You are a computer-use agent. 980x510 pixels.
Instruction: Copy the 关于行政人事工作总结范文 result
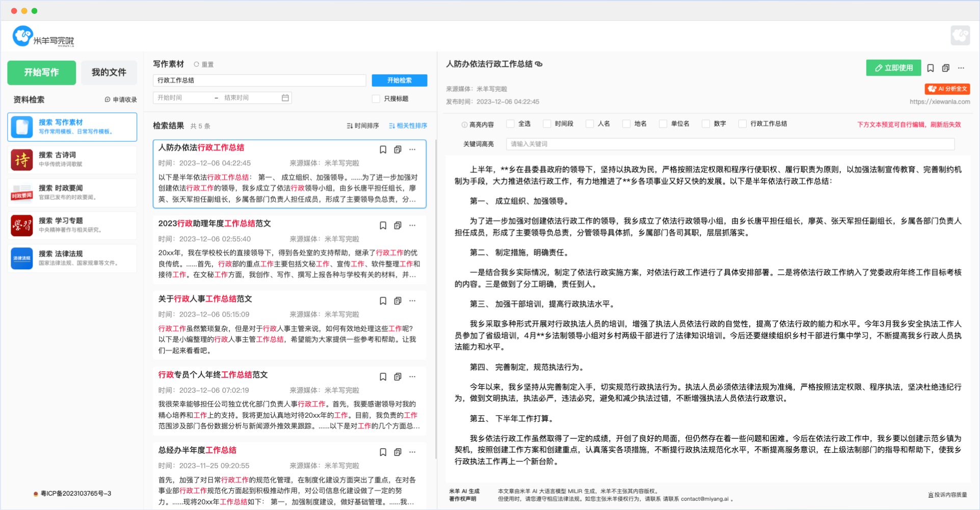398,301
